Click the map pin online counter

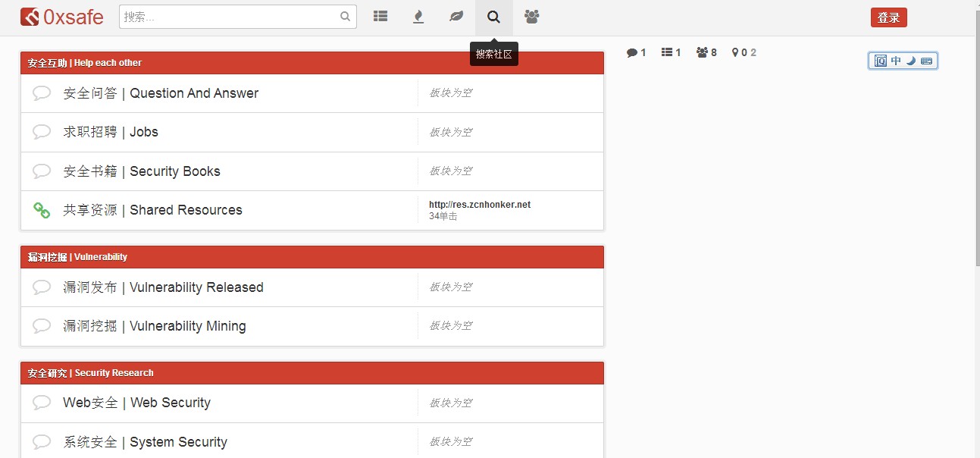coord(743,52)
